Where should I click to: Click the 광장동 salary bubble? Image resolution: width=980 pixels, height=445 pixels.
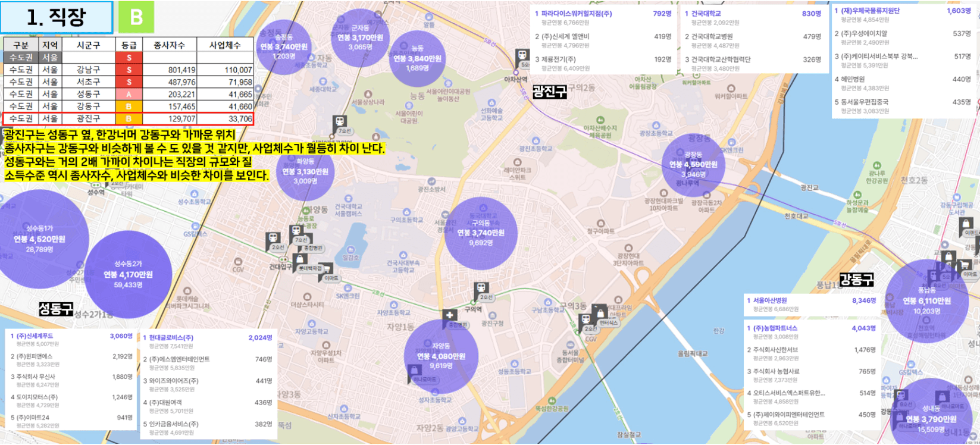coord(693,164)
